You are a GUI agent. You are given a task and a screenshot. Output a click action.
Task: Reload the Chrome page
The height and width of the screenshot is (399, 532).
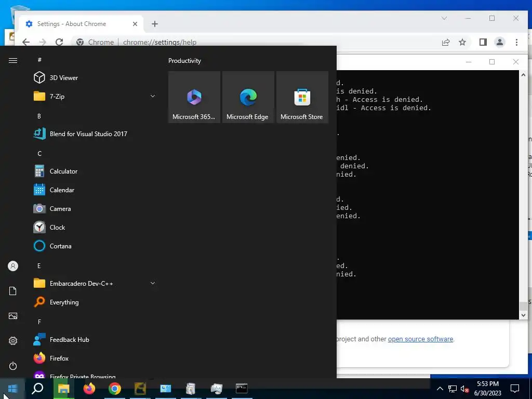tap(59, 42)
